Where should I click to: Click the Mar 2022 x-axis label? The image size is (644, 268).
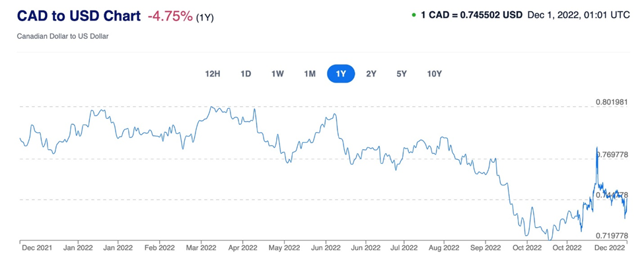click(x=201, y=248)
